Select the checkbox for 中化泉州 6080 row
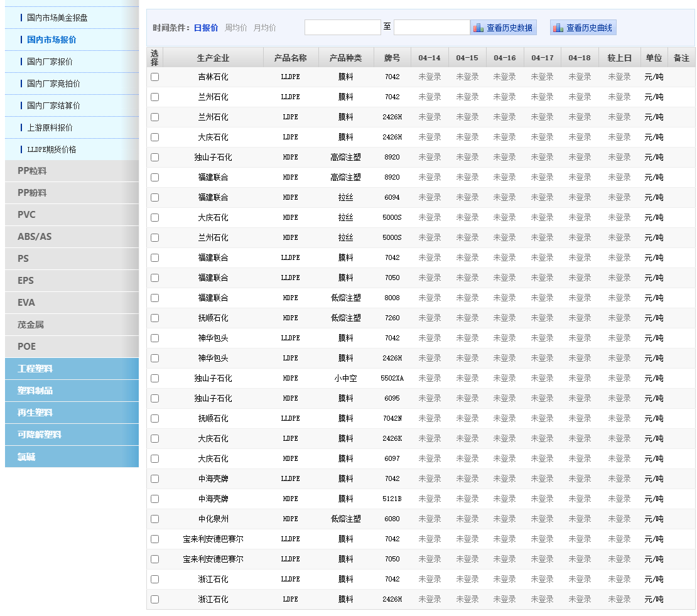 coord(154,519)
